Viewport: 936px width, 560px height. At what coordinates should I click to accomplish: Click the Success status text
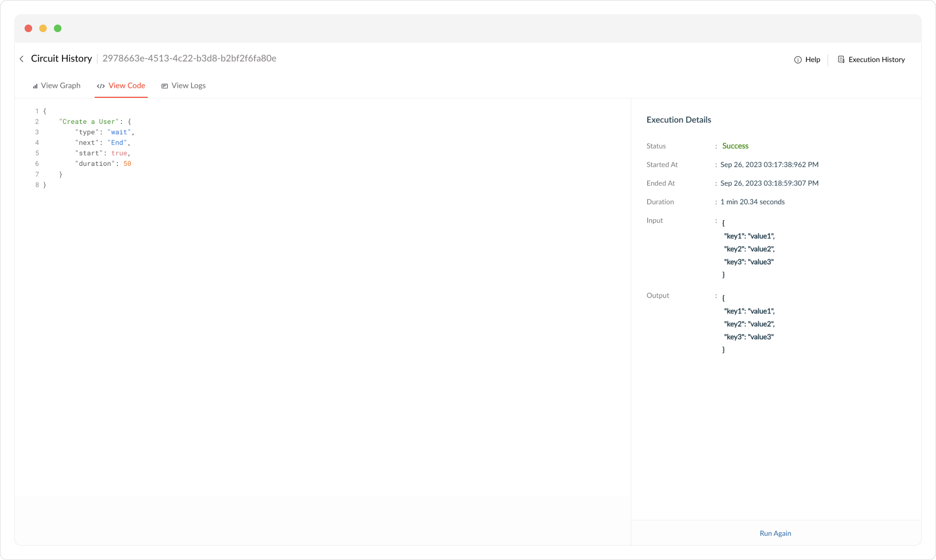735,146
